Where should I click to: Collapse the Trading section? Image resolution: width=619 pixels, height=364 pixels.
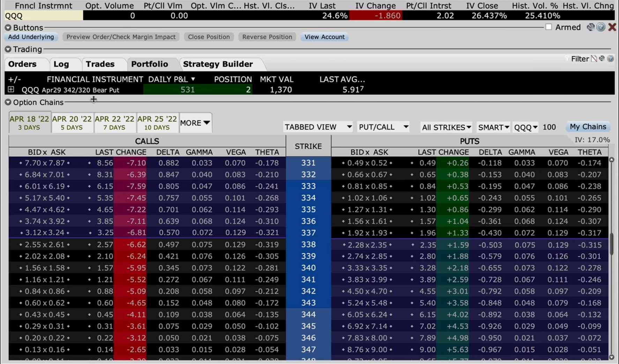(8, 49)
